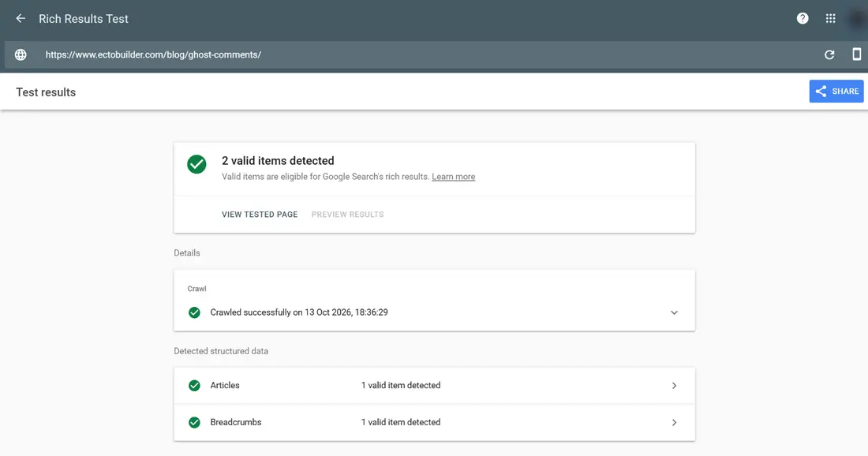Open View Tested Page

[x=260, y=214]
